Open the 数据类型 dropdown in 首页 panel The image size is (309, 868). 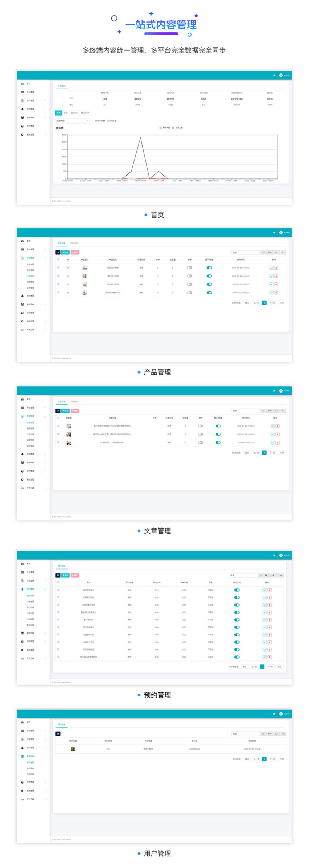point(72,121)
